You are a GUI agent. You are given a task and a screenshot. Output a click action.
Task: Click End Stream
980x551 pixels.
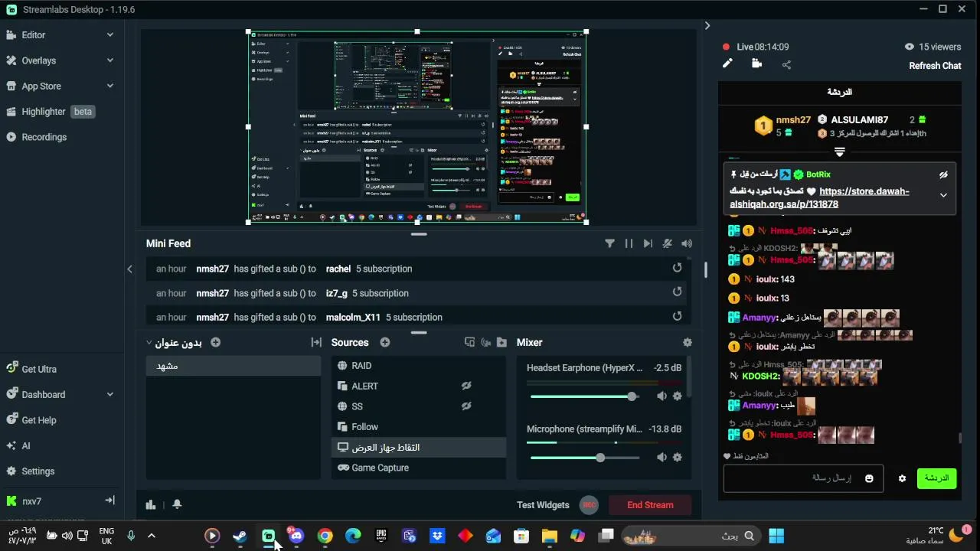650,505
